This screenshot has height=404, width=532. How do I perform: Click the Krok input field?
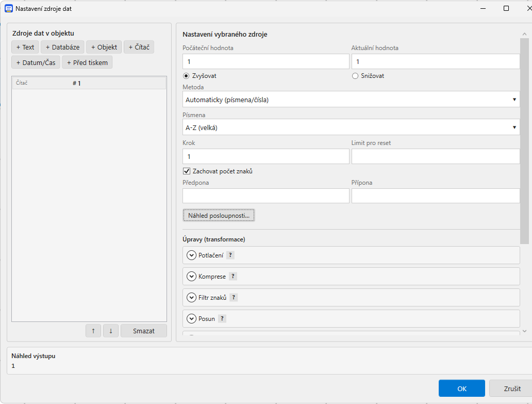[265, 156]
